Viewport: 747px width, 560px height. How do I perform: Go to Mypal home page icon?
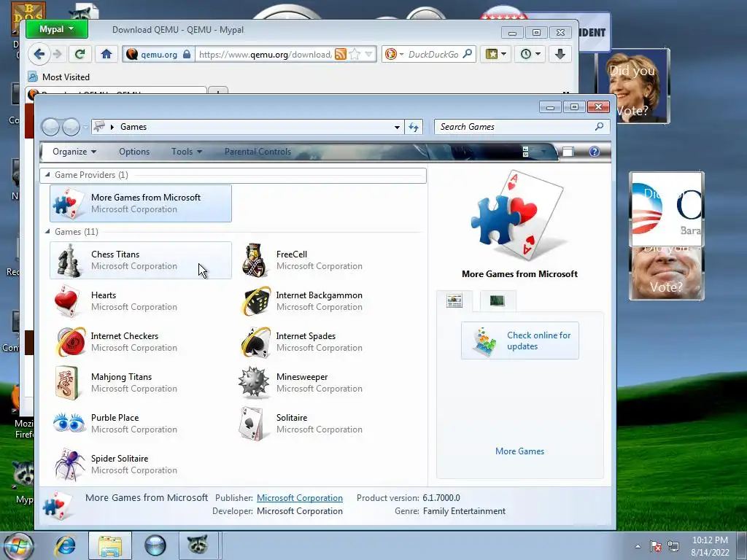107,54
